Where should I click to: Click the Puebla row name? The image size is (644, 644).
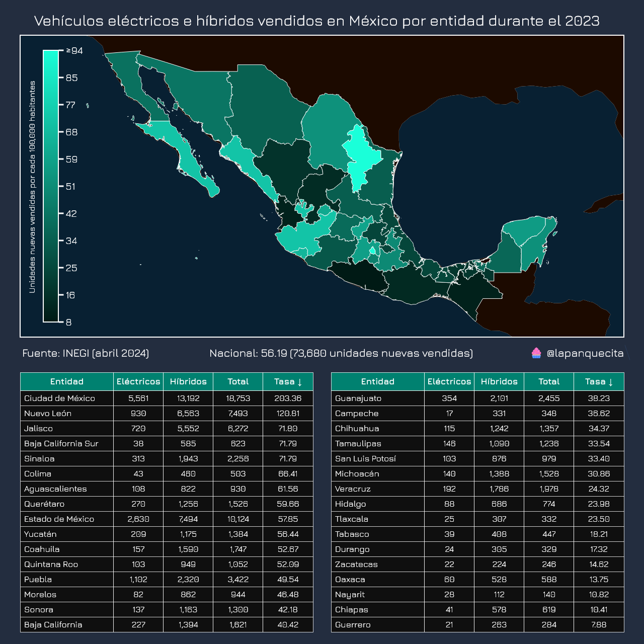click(x=38, y=579)
